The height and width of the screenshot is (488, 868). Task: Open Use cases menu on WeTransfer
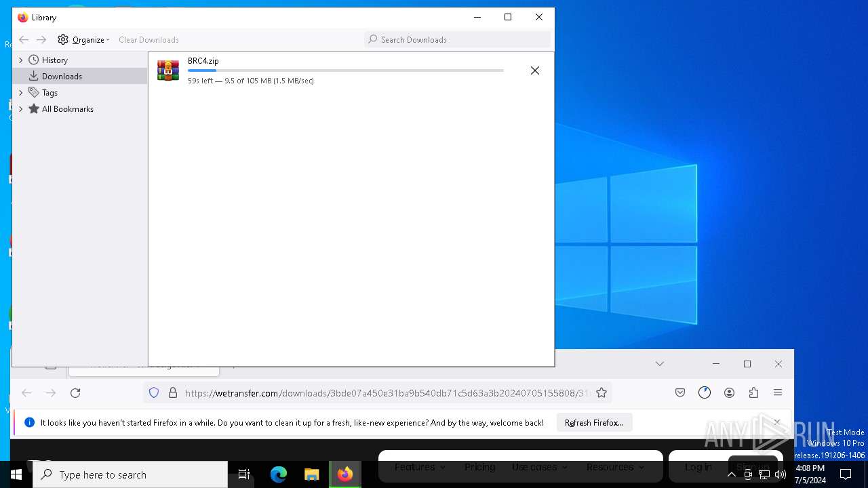tap(540, 467)
